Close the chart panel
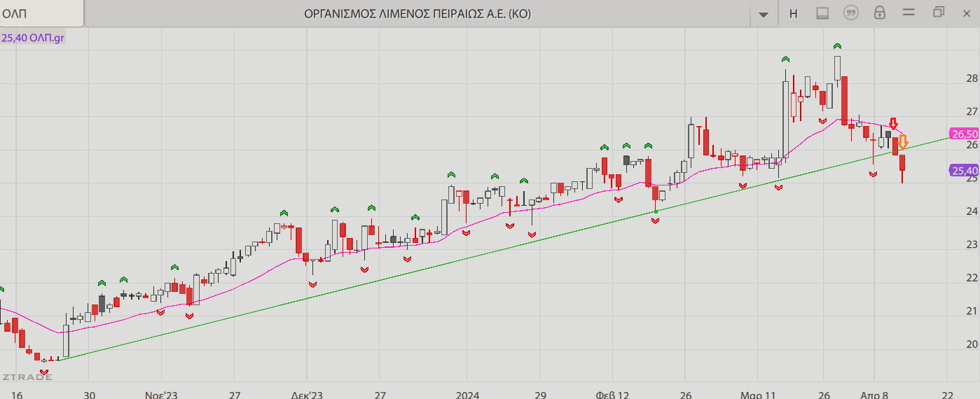 coord(967,12)
